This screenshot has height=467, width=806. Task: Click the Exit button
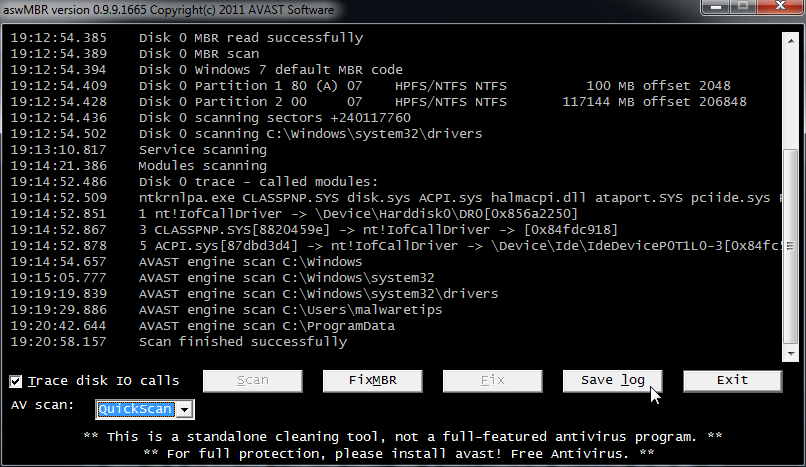[x=732, y=381]
